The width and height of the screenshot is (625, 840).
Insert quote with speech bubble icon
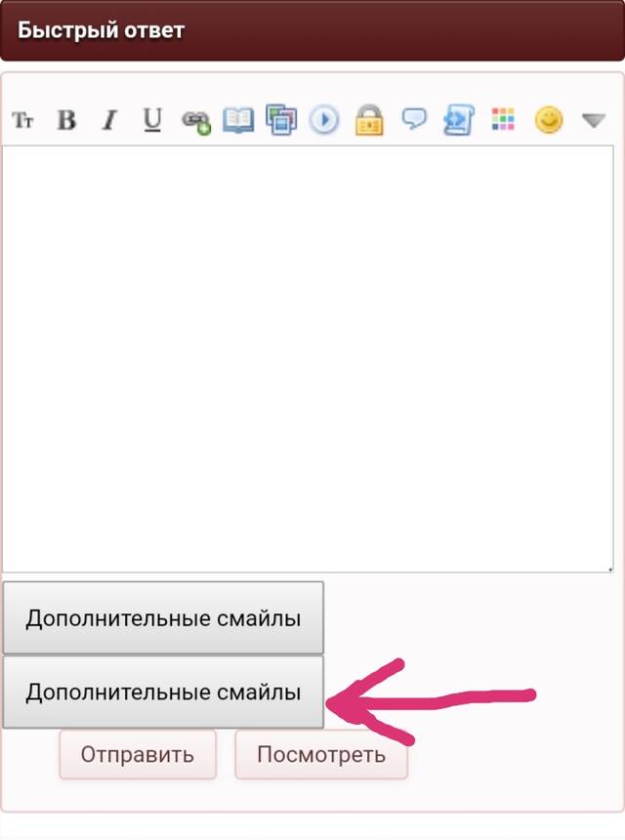click(x=414, y=118)
